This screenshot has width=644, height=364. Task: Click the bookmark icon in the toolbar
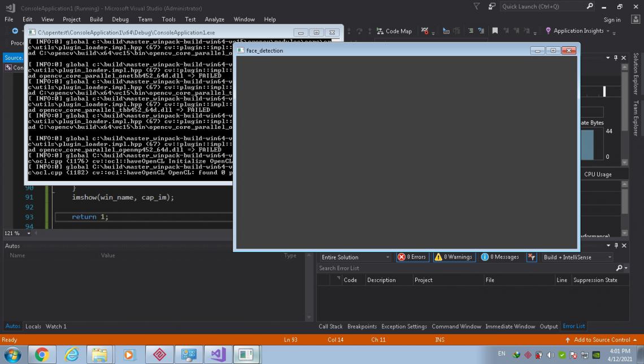495,31
